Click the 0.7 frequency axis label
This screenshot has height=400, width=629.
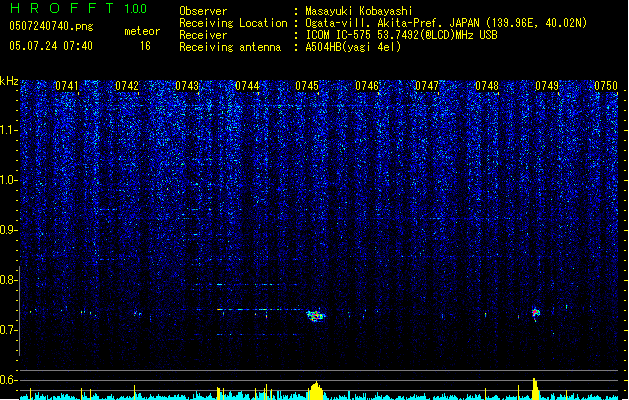point(9,330)
